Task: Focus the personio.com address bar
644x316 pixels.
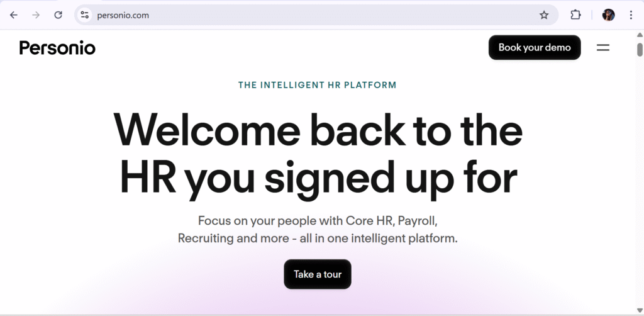Action: 312,15
